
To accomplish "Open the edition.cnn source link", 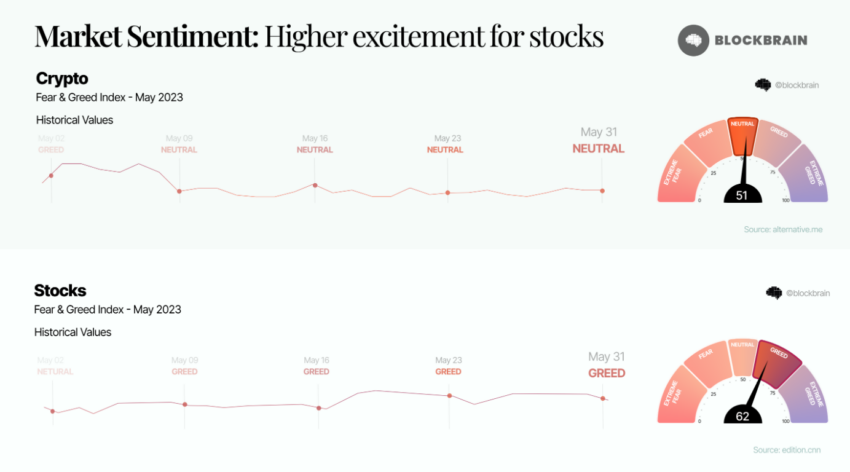I will click(787, 450).
